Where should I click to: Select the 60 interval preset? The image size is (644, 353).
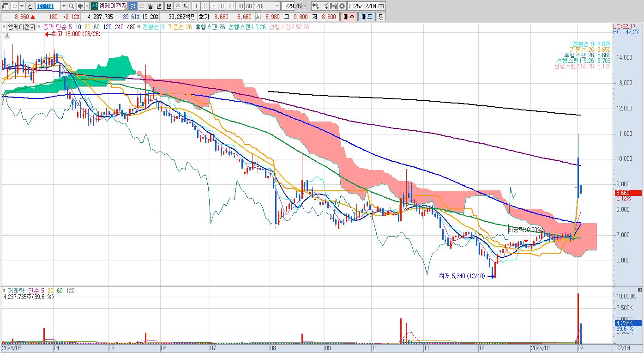point(249,6)
